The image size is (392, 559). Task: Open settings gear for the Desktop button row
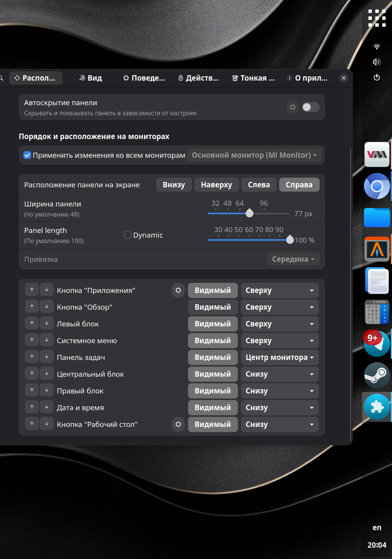pyautogui.click(x=178, y=424)
